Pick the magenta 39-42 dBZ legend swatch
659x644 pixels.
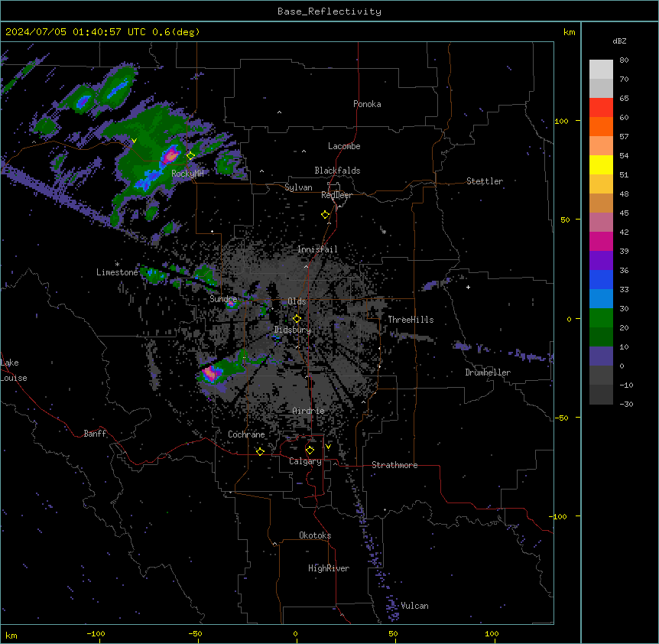pyautogui.click(x=601, y=242)
